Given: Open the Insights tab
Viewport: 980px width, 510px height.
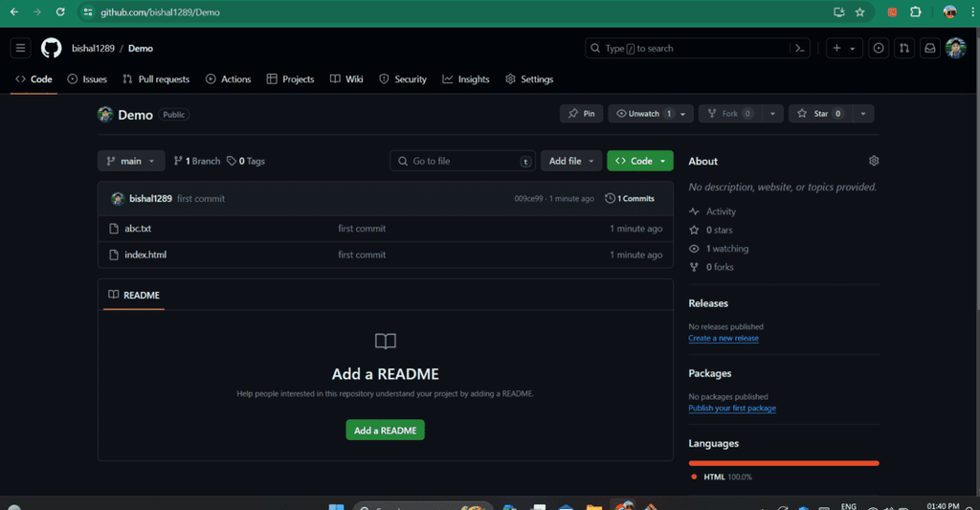Looking at the screenshot, I should pos(466,79).
